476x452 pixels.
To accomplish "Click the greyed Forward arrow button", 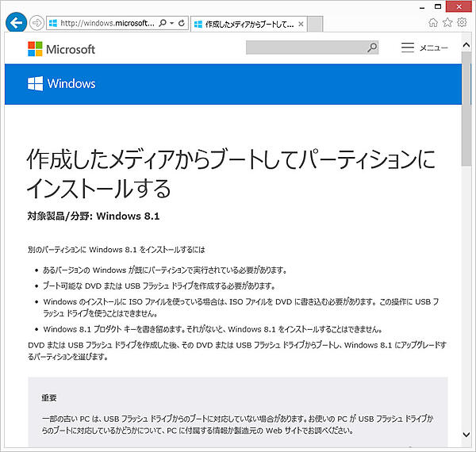I will point(36,23).
